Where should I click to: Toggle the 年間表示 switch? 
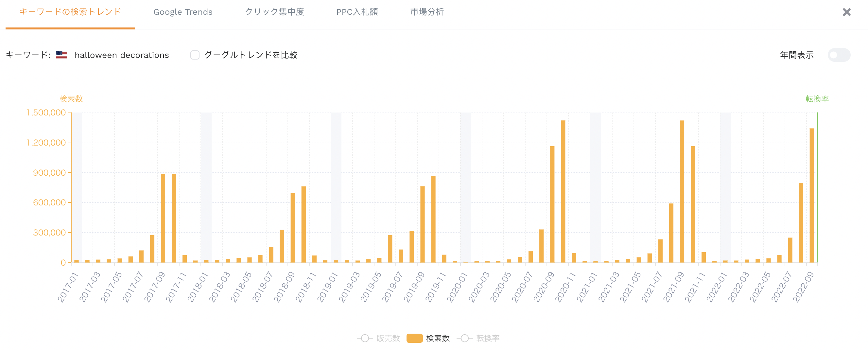click(839, 55)
